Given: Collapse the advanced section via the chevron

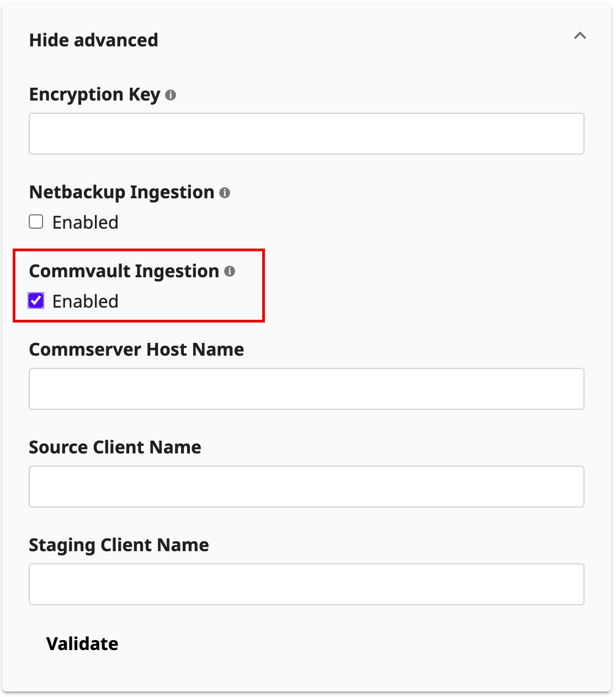Looking at the screenshot, I should (x=580, y=35).
